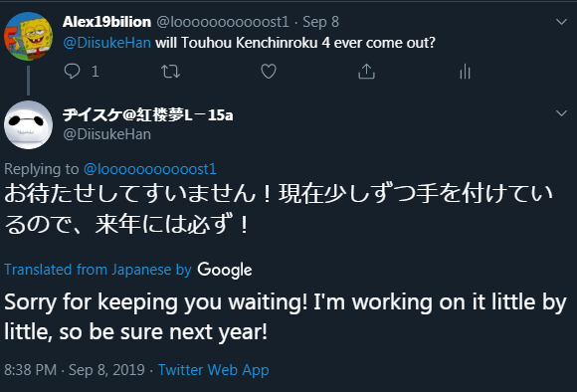This screenshot has width=577, height=392.
Task: Expand the chevron menu on Alex19bilion's tweet
Action: click(x=561, y=22)
